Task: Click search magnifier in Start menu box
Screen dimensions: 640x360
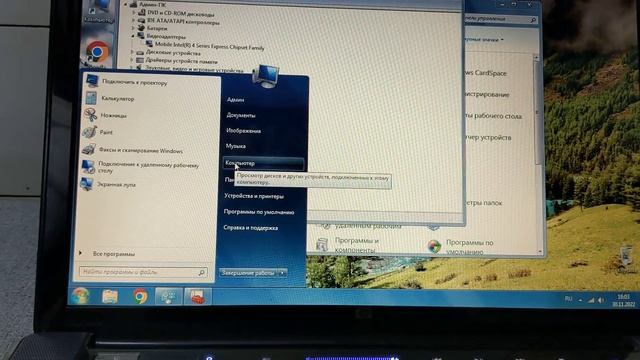Action: coord(201,272)
